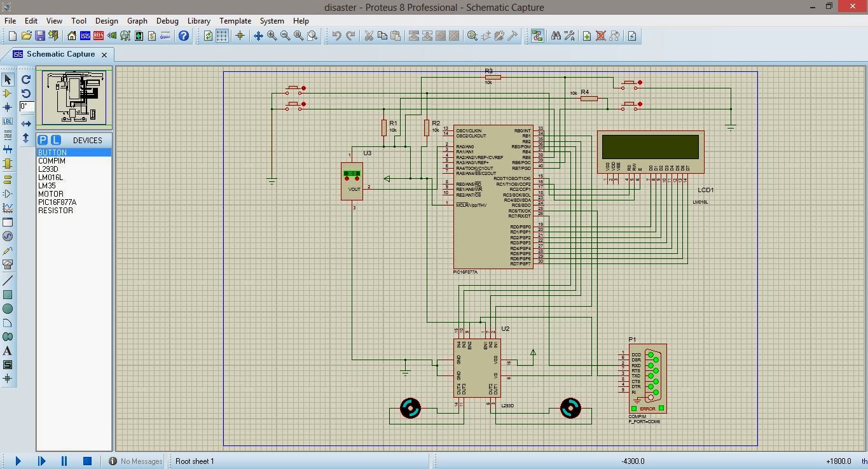Open pick devices with the P button

[43, 140]
